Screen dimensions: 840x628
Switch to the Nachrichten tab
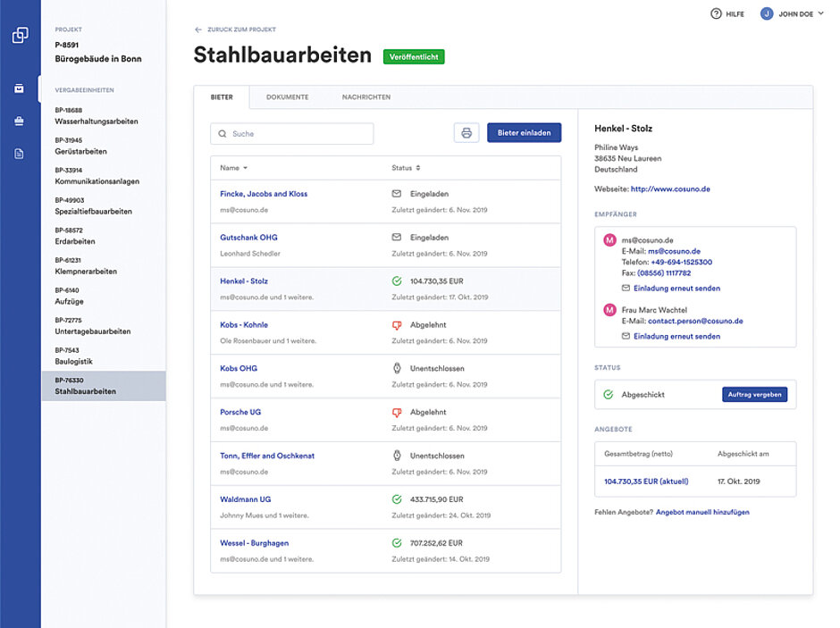pyautogui.click(x=365, y=97)
